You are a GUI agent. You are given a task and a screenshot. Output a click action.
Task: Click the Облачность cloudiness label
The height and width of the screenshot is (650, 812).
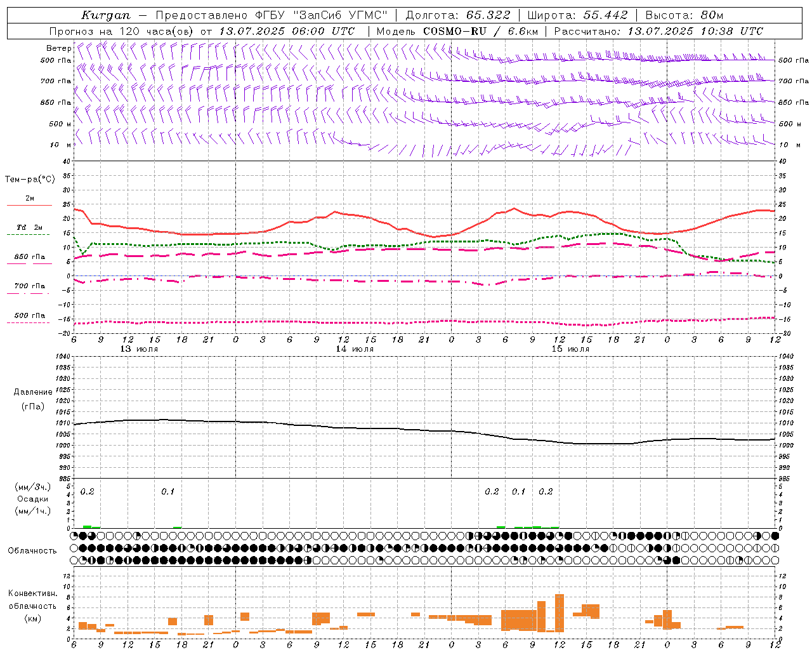pyautogui.click(x=32, y=551)
